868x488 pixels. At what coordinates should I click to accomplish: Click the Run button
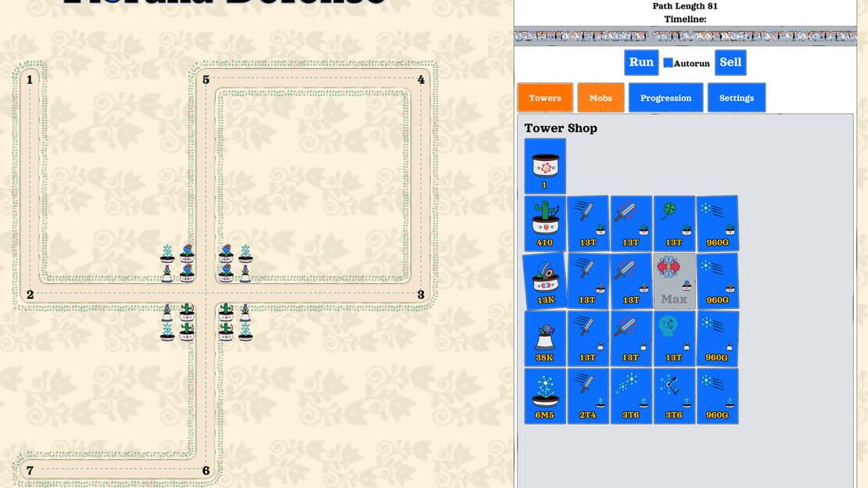click(x=641, y=63)
